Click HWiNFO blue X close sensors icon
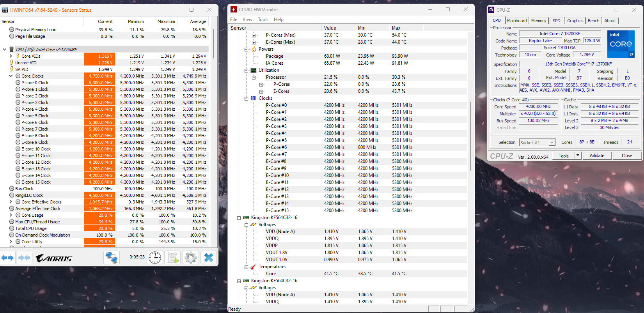Viewport: 644px width, 313px height. (209, 258)
